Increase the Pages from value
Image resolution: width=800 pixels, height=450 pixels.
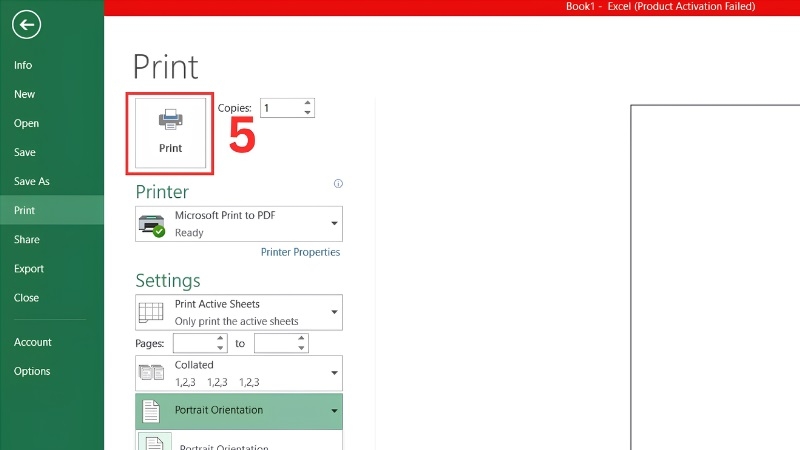[220, 338]
